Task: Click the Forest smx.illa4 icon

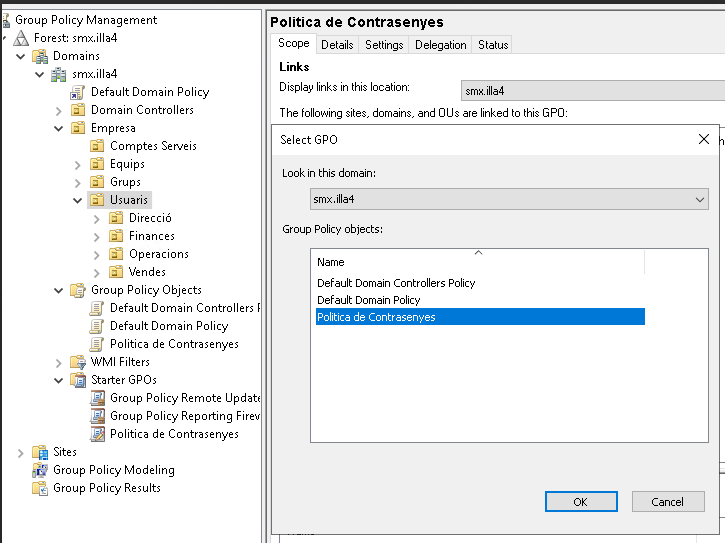Action: pyautogui.click(x=21, y=38)
